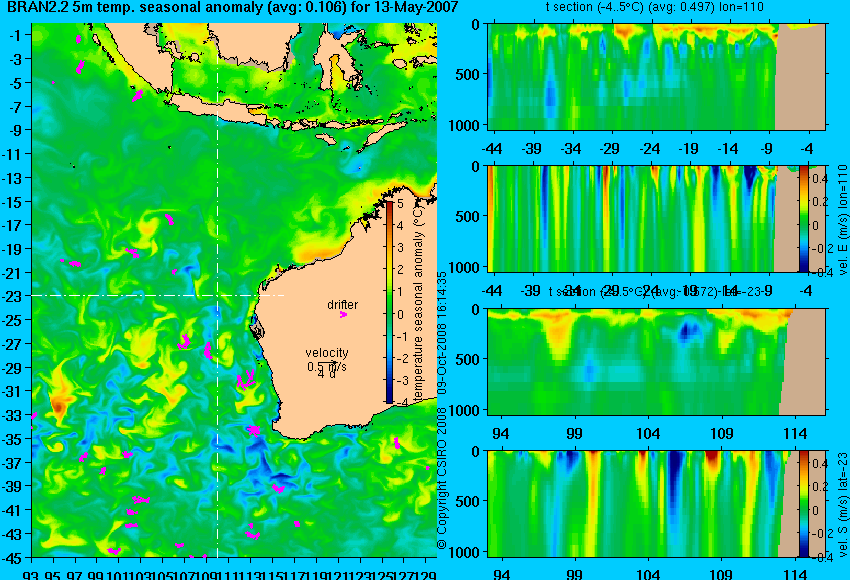This screenshot has width=850, height=580.
Task: Click the 104 label under lat=-23 temperature section
Action: [648, 433]
